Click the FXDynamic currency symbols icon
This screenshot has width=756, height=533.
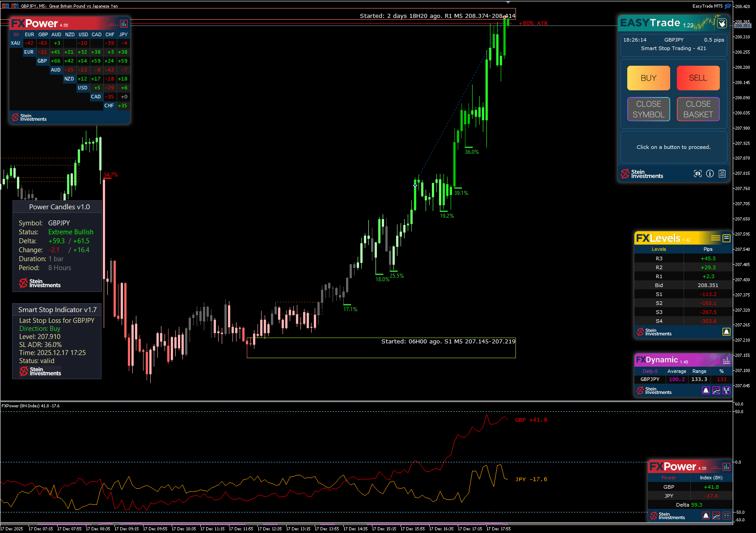[x=726, y=390]
